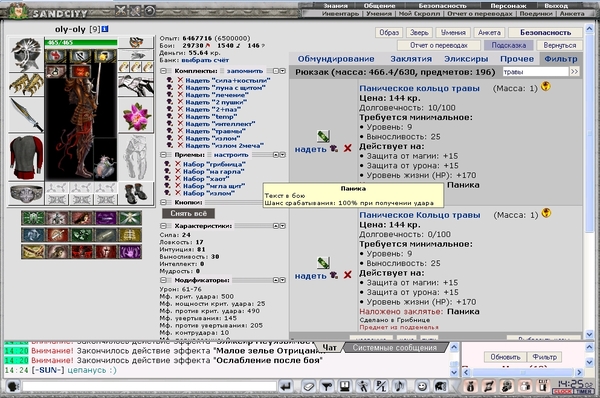Collapse the Комплекты section

point(163,71)
